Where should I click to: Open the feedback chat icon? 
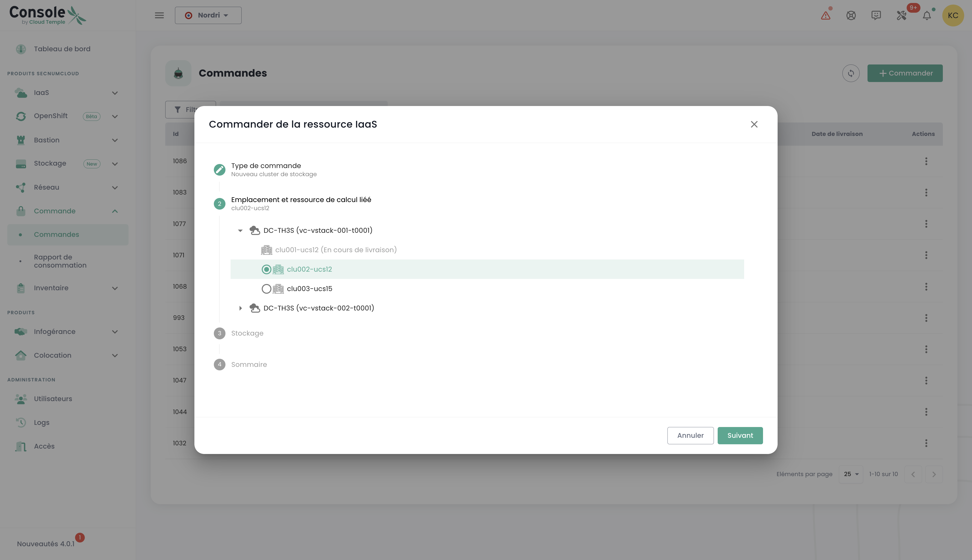click(x=876, y=15)
